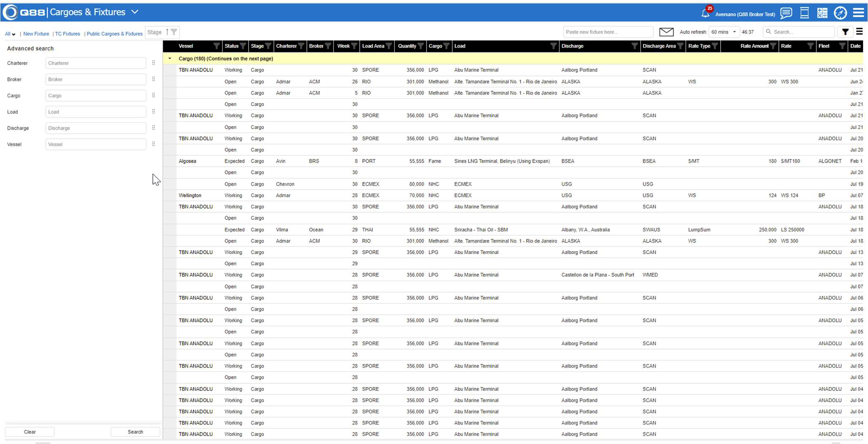The width and height of the screenshot is (868, 444).
Task: Collapse the Cargo (180) group
Action: 170,59
